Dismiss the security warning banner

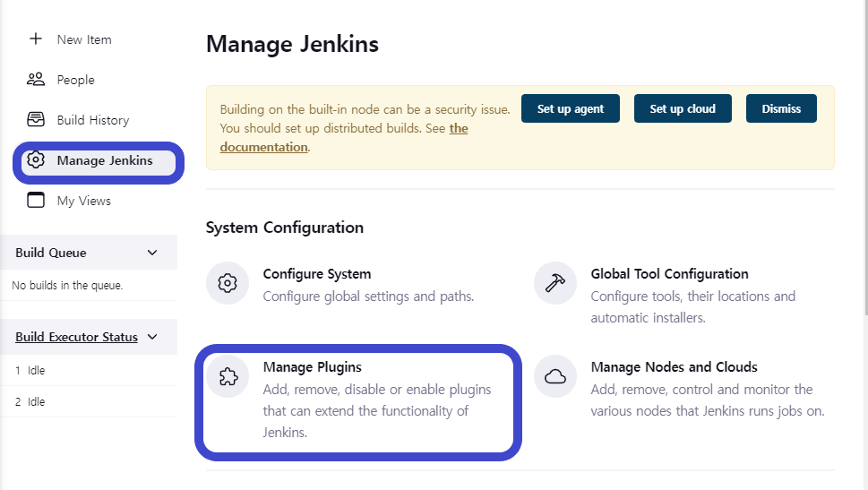(781, 108)
